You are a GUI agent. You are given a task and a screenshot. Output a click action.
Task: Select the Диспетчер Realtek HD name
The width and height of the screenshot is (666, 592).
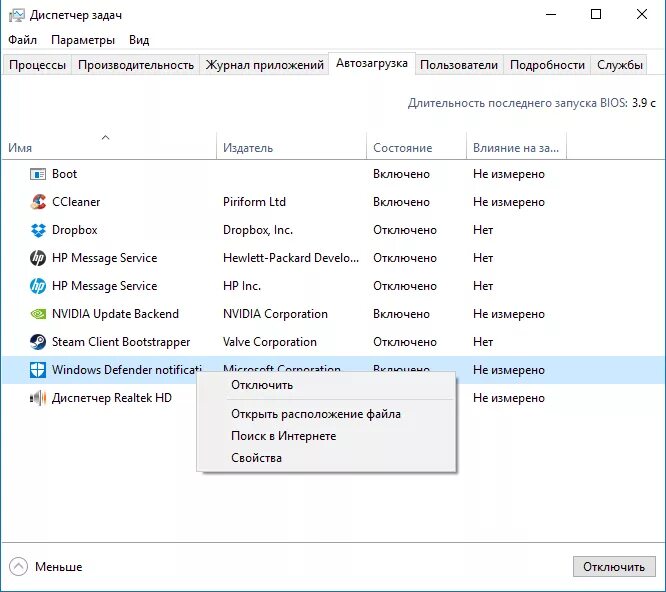112,398
